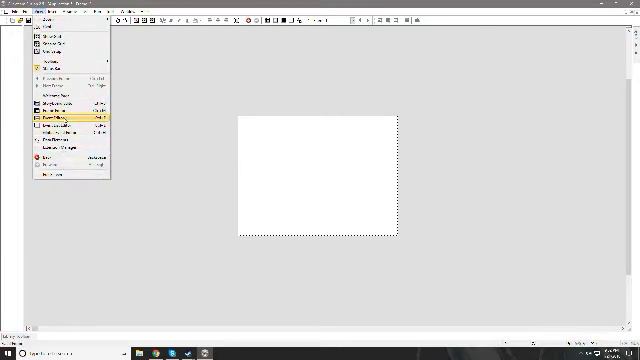Click the New document toolbar icon

tap(12, 20)
